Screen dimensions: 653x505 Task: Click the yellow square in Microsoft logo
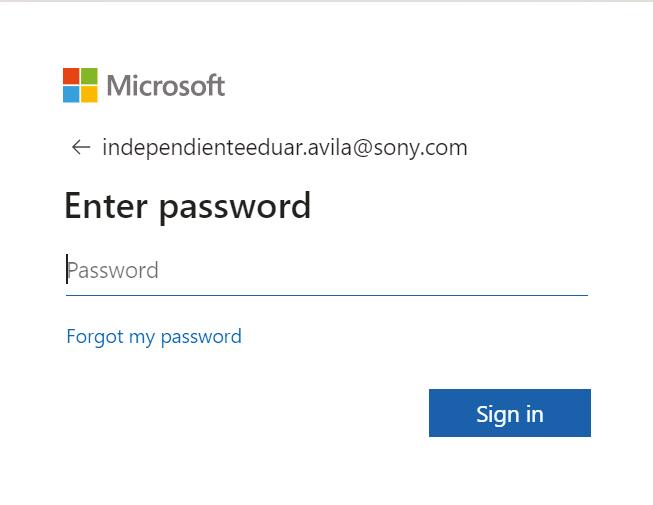(89, 94)
